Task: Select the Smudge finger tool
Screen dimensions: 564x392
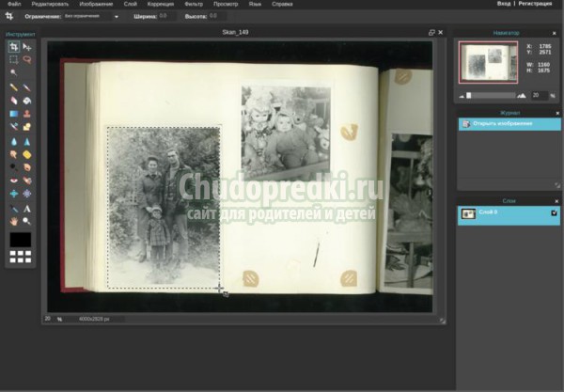Action: (x=14, y=155)
